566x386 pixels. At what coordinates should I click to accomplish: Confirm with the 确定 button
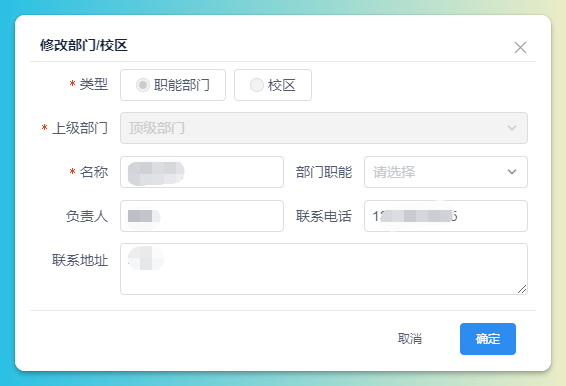488,339
